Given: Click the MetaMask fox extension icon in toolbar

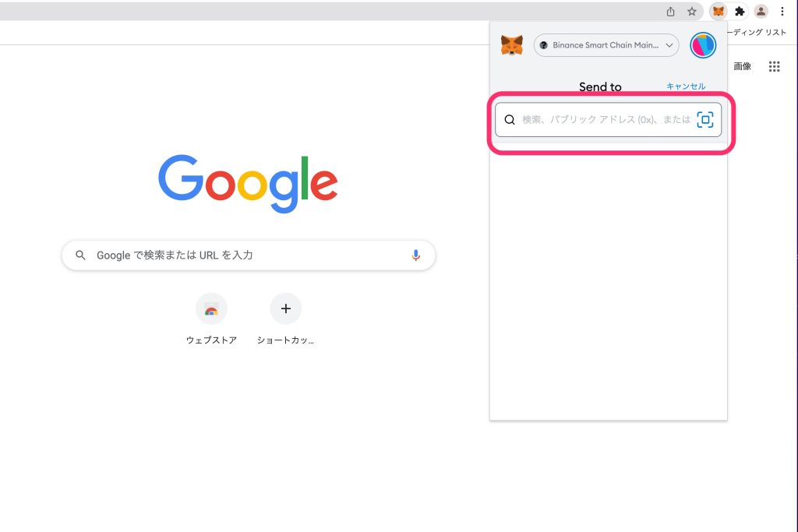Looking at the screenshot, I should (718, 12).
